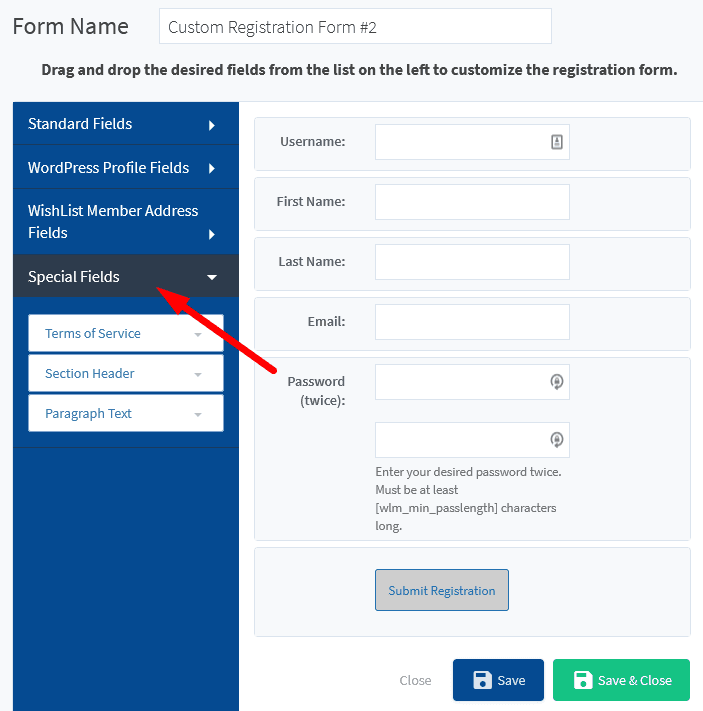The image size is (703, 711).
Task: Click the key icon in second password field
Action: tap(557, 439)
